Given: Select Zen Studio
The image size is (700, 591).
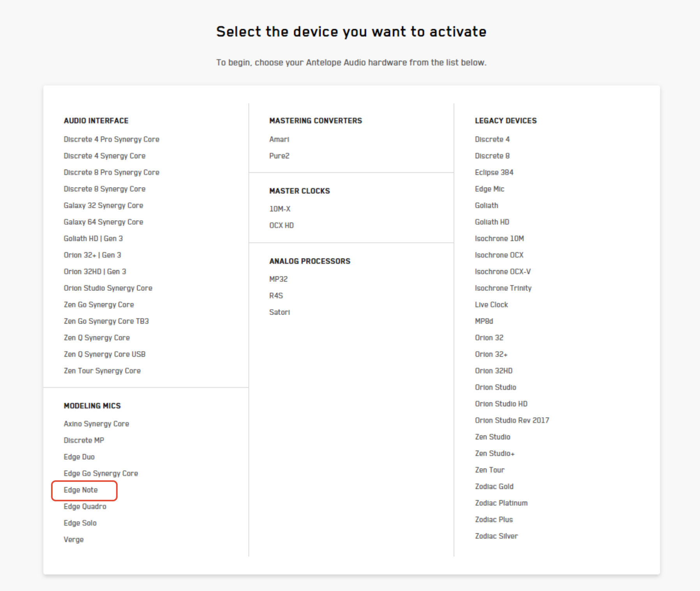Looking at the screenshot, I should pyautogui.click(x=492, y=437).
